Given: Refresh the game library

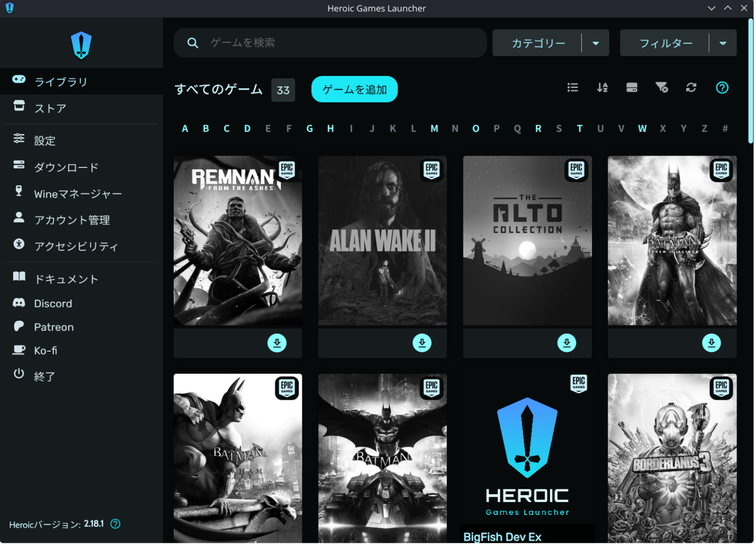Looking at the screenshot, I should (x=691, y=87).
